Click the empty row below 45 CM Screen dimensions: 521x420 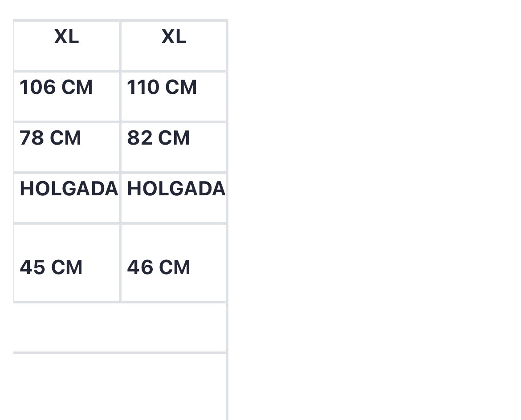click(120, 327)
